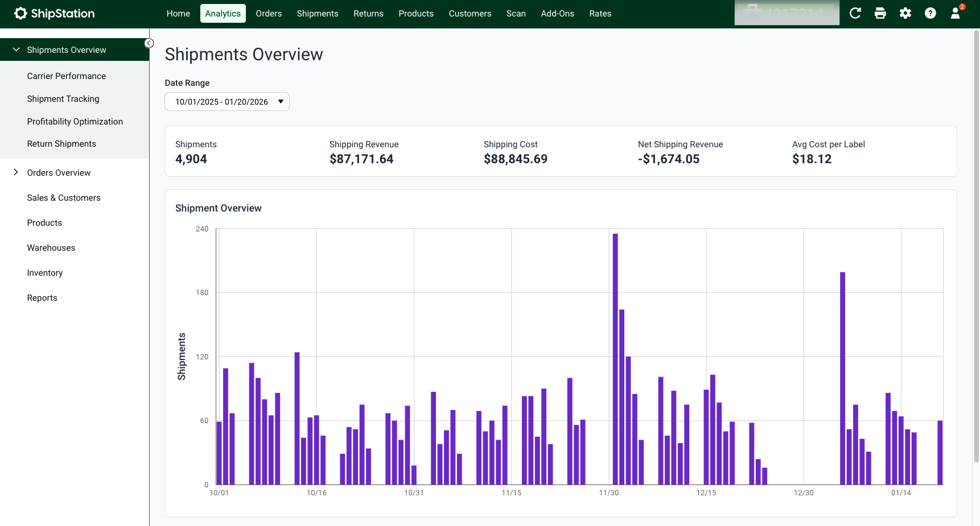Screen dimensions: 980x526
Task: Go to the Rates menu item
Action: click(600, 14)
